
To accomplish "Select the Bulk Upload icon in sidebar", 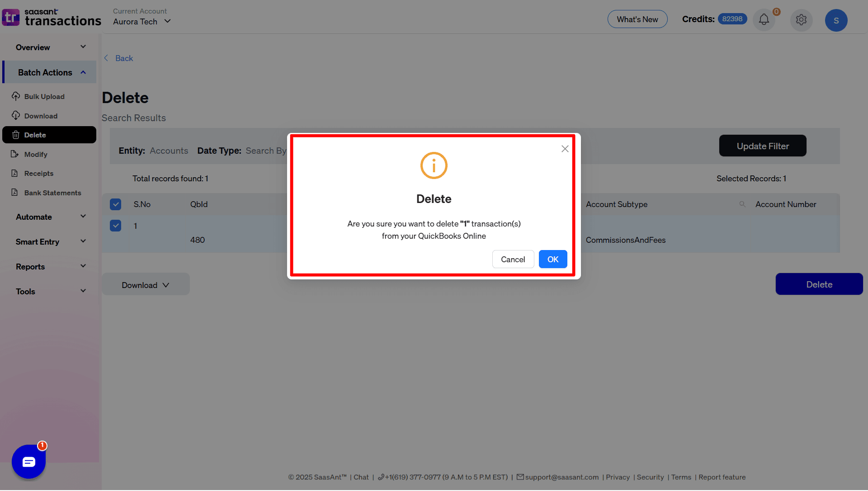I will coord(16,96).
